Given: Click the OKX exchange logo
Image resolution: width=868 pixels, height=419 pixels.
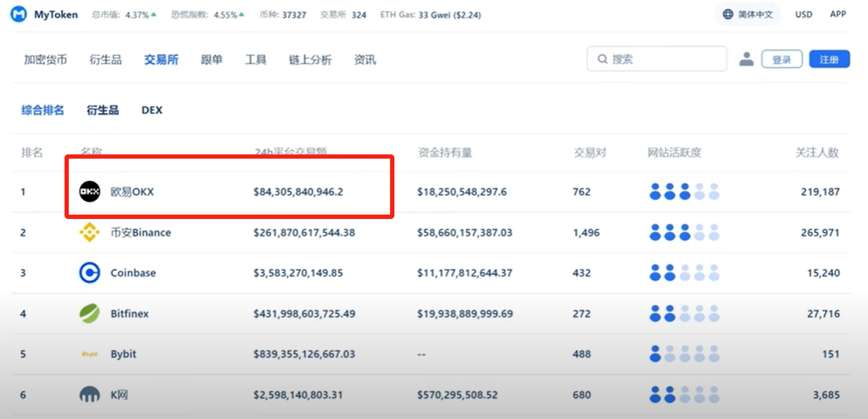Looking at the screenshot, I should [x=90, y=192].
